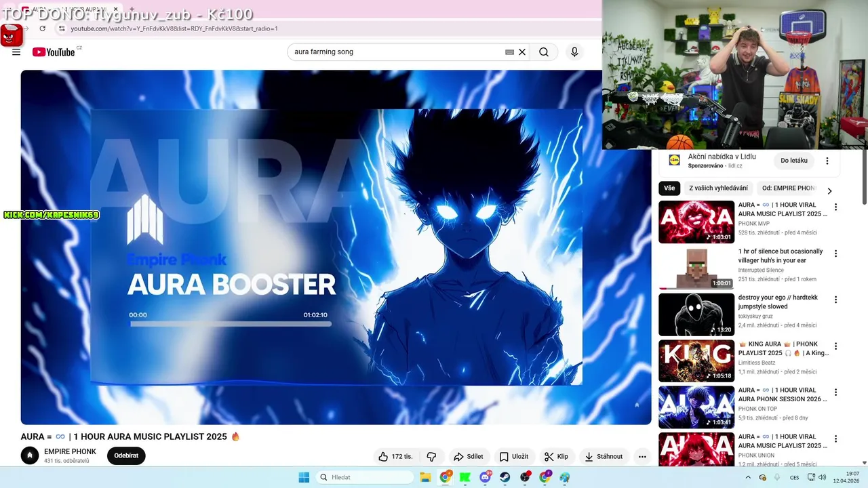
Task: Save the video with Uložit
Action: (x=513, y=456)
